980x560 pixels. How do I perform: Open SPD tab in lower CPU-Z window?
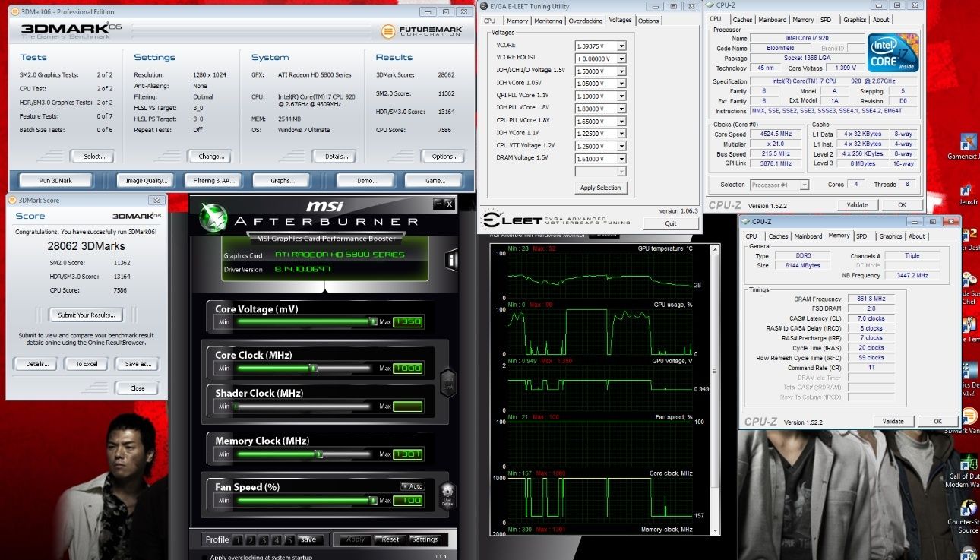(x=861, y=236)
